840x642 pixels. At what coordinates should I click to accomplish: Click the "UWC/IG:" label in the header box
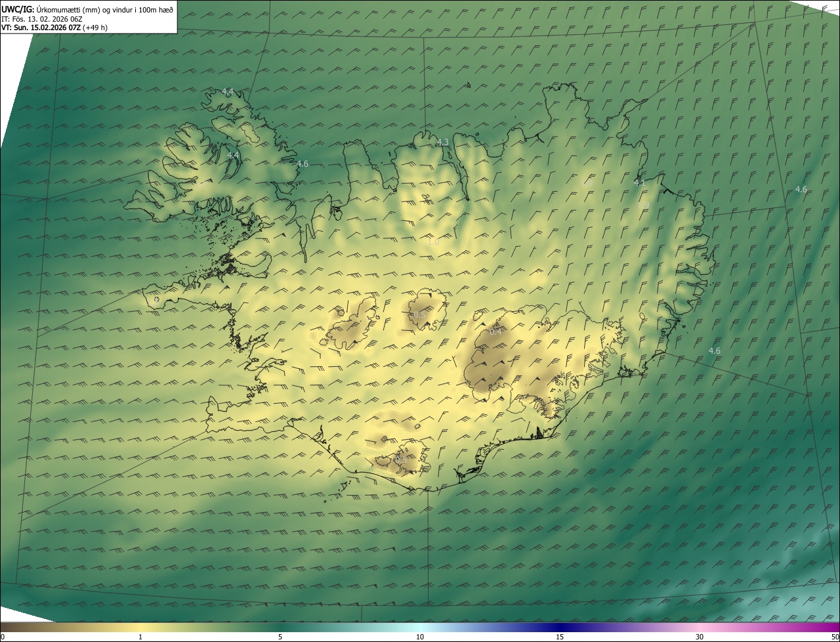[x=18, y=9]
